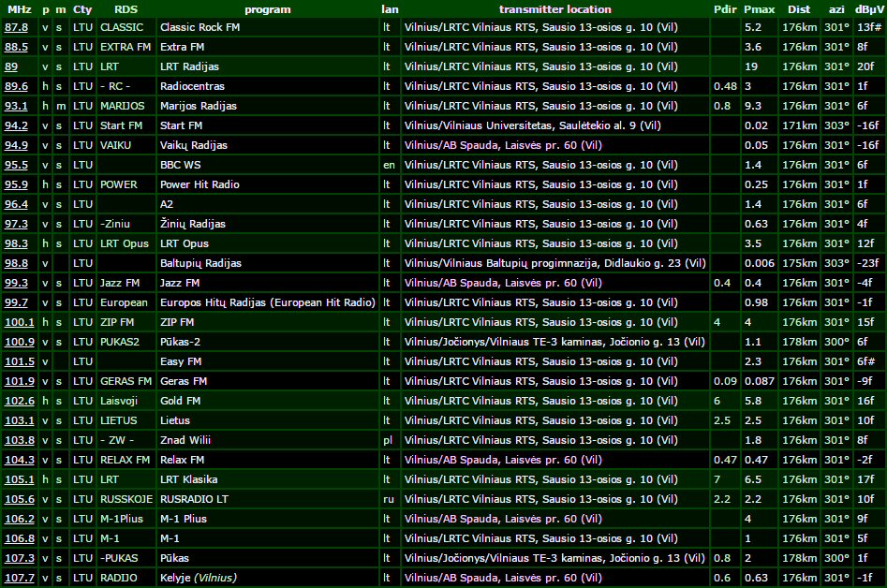Screen dimensions: 887x588
Task: Open the 95.9 MHz frequency link
Action: (x=16, y=184)
